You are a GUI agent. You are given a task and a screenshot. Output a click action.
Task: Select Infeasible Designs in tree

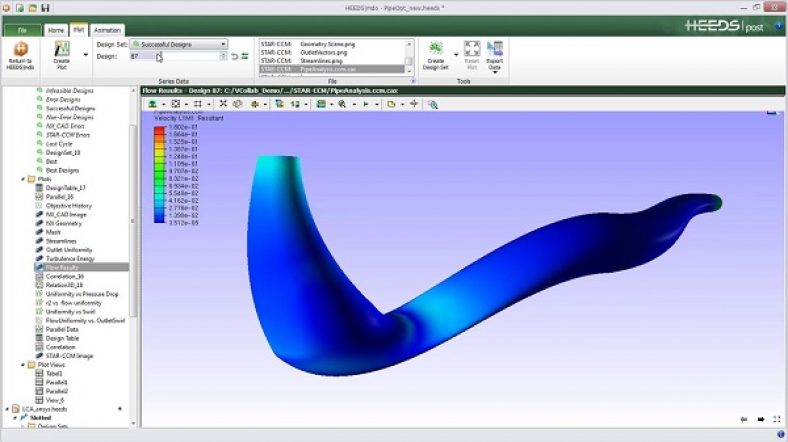click(69, 91)
